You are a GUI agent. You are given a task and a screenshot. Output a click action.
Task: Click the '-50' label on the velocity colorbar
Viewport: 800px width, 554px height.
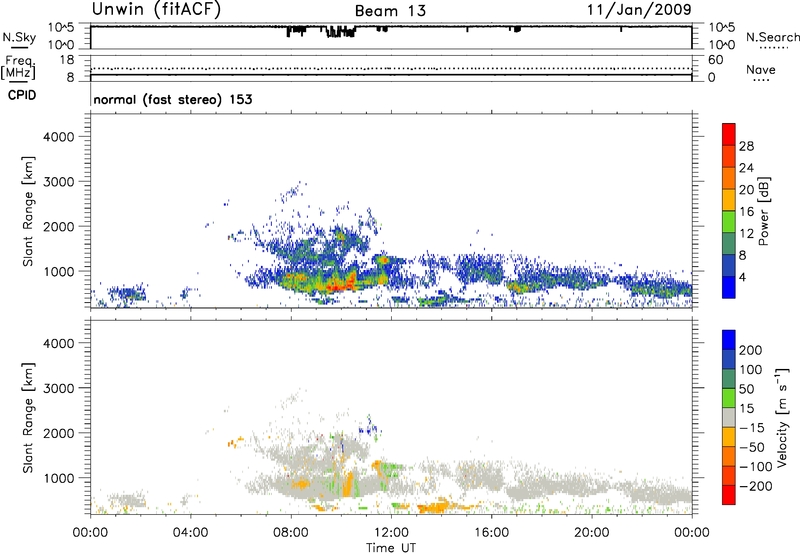752,447
